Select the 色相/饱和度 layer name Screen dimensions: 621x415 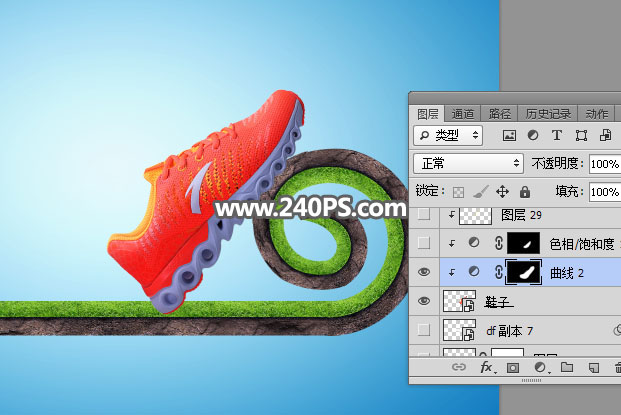[582, 244]
